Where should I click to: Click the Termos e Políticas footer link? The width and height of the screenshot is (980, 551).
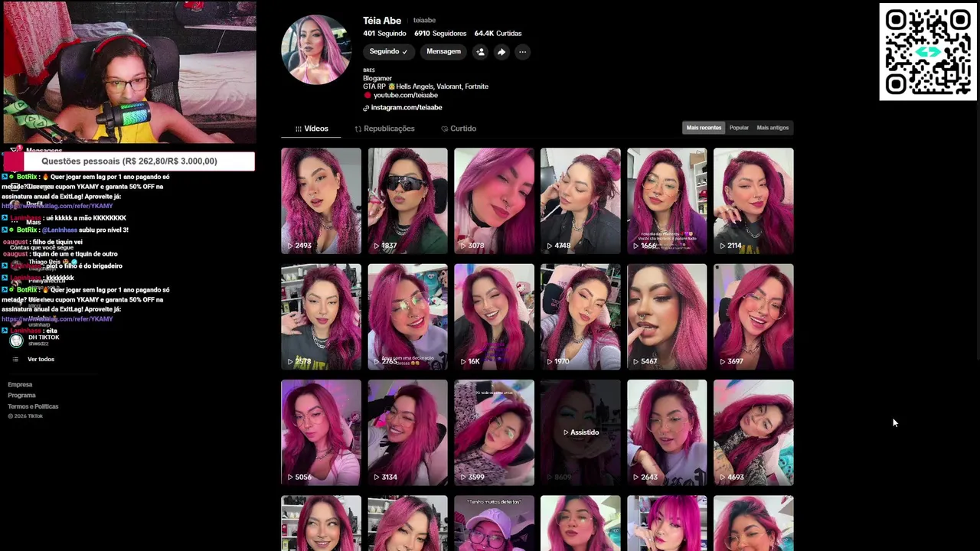click(x=33, y=406)
